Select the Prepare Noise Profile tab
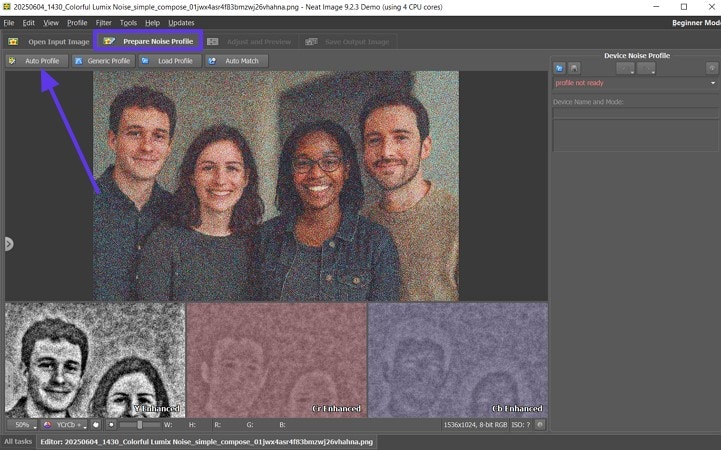The width and height of the screenshot is (721, 450). 148,41
